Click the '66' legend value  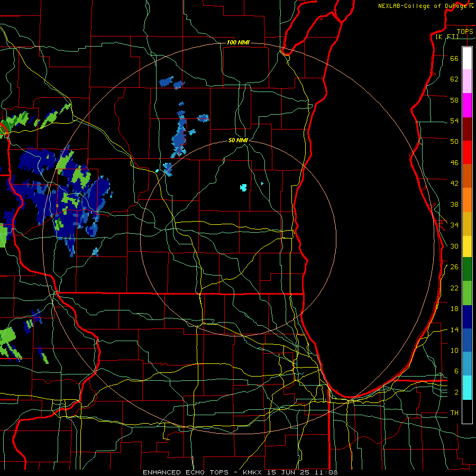(x=454, y=58)
